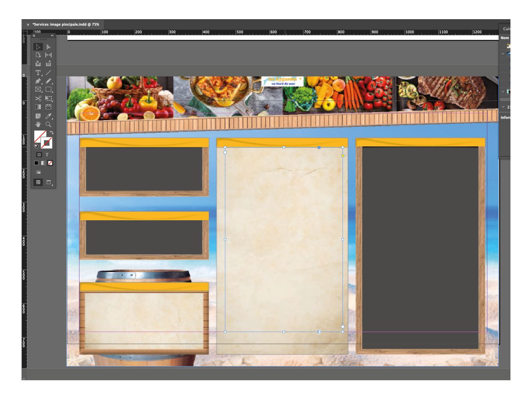
Task: Toggle formatting affects text button
Action: [x=47, y=154]
